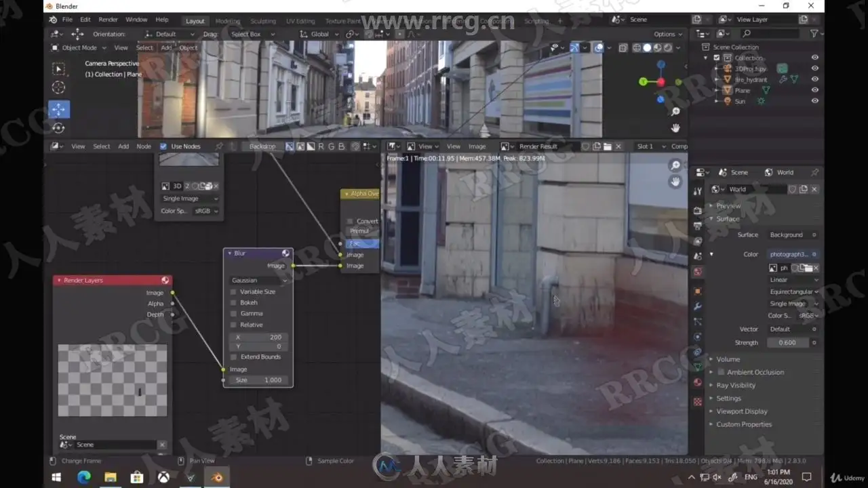
Task: Toggle visibility of fire_hydrant object
Action: 814,79
